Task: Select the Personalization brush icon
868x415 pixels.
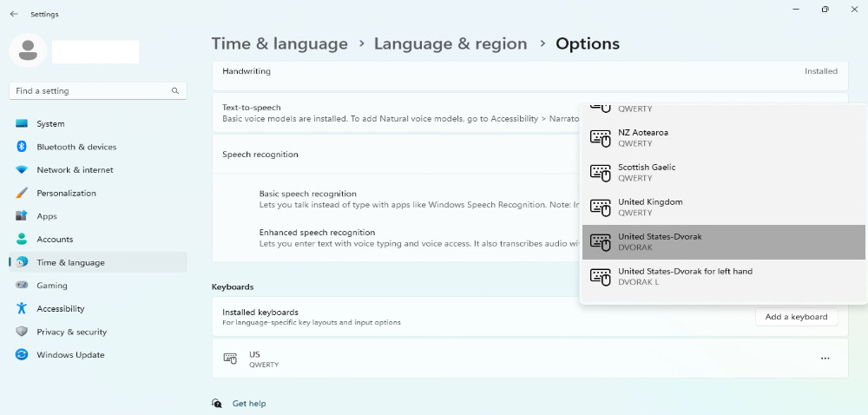Action: pyautogui.click(x=22, y=193)
